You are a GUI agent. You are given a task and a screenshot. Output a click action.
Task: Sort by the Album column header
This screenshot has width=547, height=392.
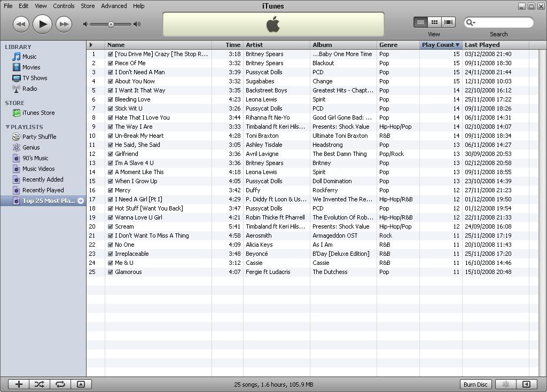click(343, 45)
